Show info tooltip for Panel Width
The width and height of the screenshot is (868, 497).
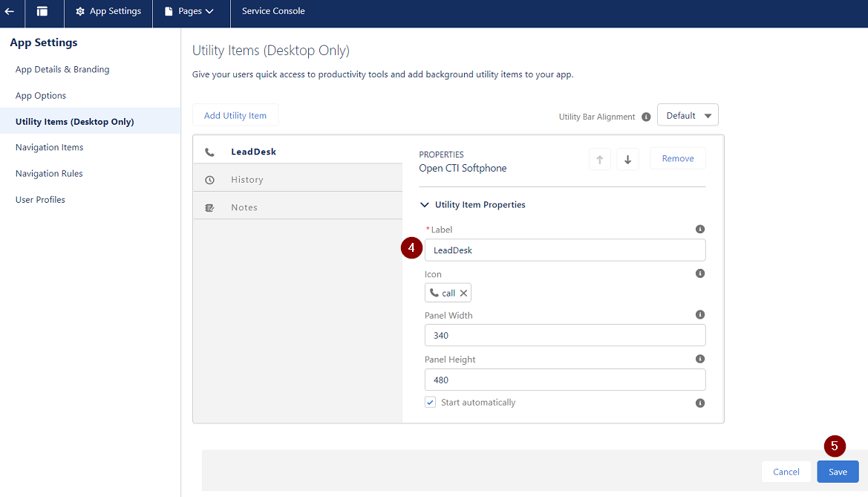[x=700, y=315]
